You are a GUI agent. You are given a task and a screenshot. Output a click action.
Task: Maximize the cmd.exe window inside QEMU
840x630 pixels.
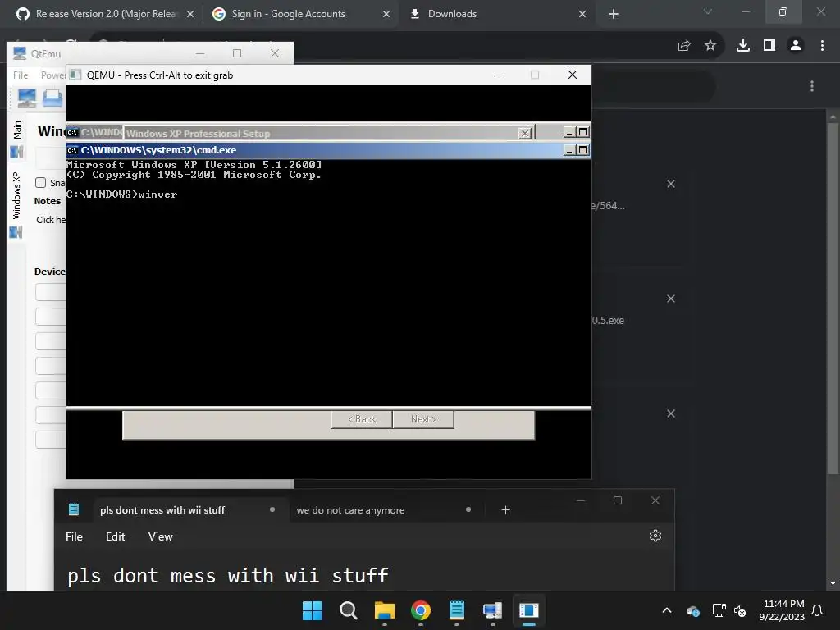(x=583, y=150)
